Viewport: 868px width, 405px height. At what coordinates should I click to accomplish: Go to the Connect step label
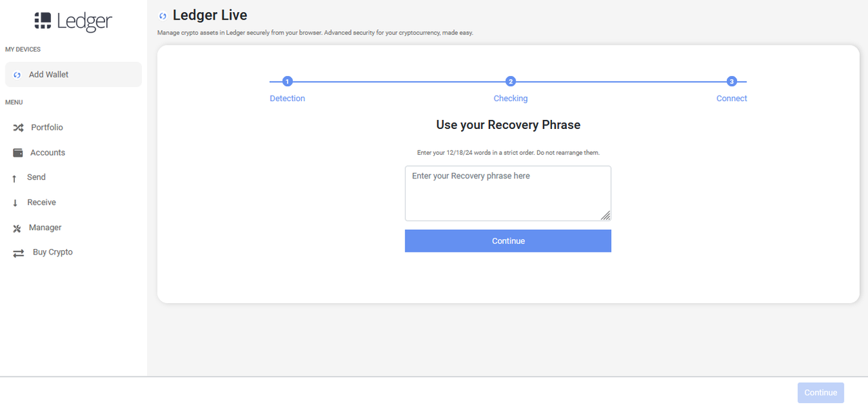[x=732, y=98]
